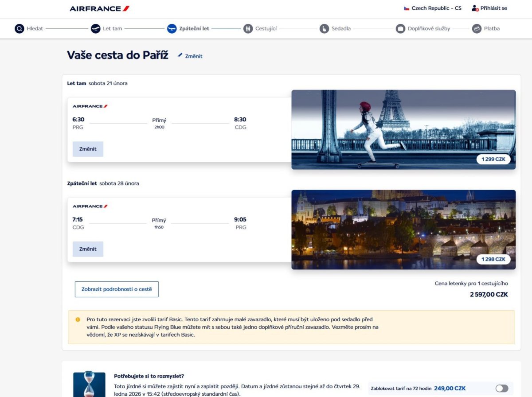Click Změnit for the return CDG flight
The height and width of the screenshot is (397, 532).
88,249
